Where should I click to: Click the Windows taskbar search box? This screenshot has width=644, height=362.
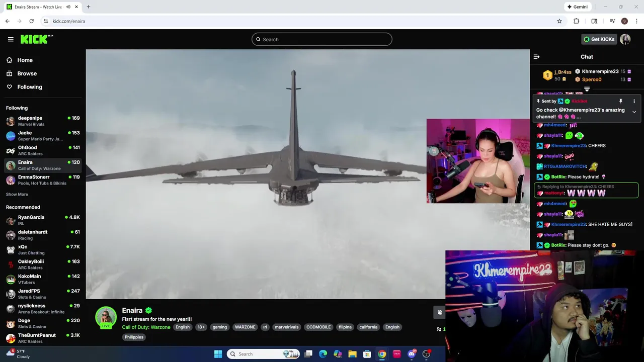tap(263, 354)
